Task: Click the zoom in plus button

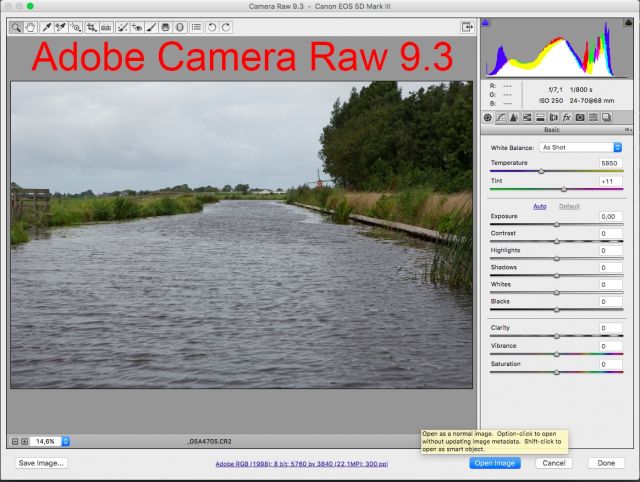Action: pos(24,442)
